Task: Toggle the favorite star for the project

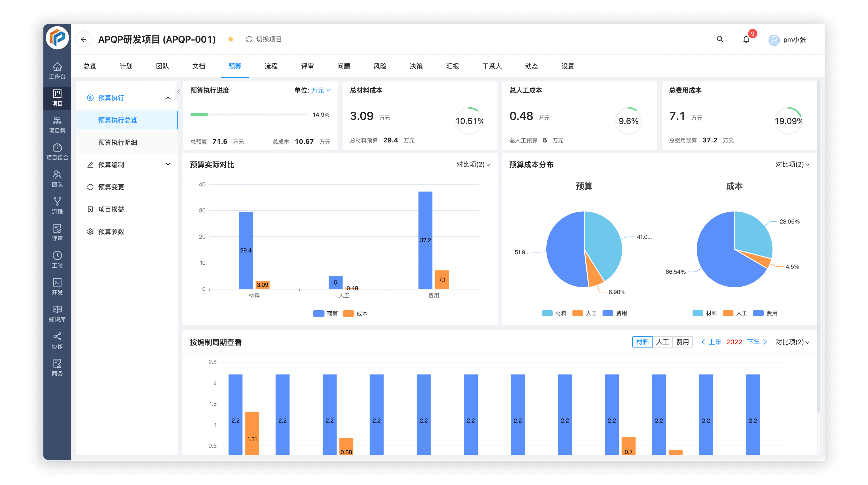Action: coord(230,39)
